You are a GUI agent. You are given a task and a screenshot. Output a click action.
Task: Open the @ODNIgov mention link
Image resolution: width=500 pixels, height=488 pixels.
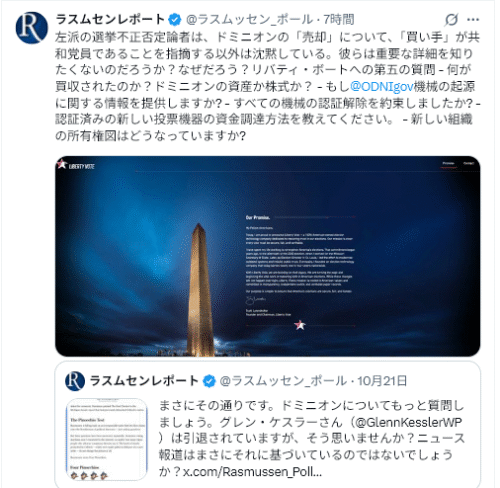[x=382, y=86]
